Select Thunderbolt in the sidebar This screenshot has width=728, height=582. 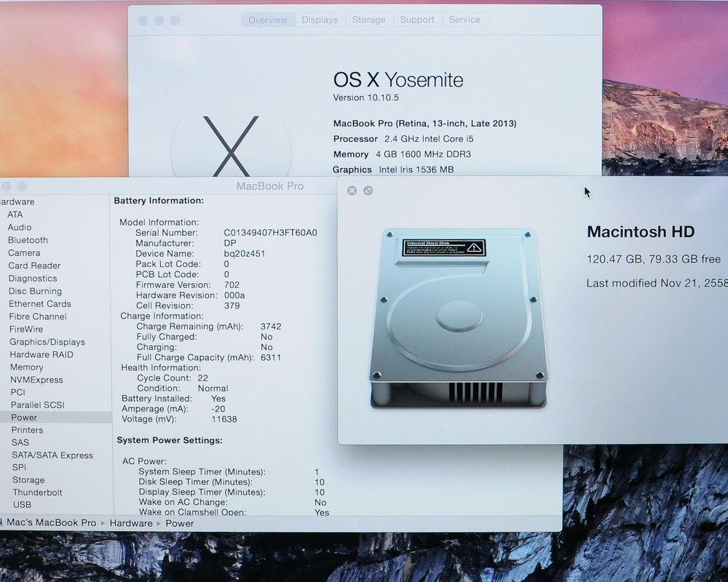(37, 493)
